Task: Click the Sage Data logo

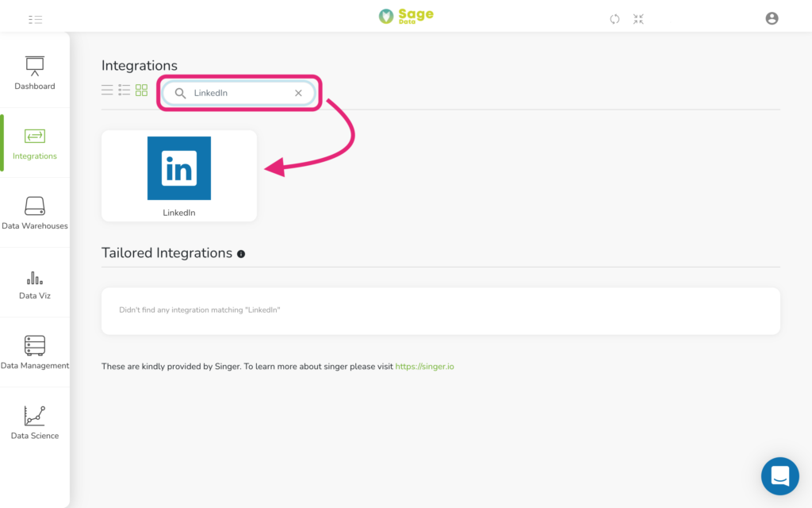Action: point(406,16)
